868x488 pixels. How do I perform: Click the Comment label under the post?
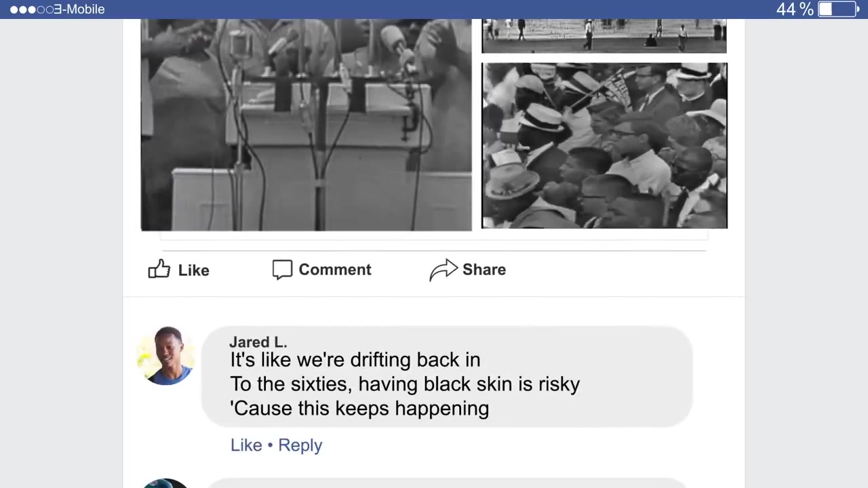click(x=335, y=269)
